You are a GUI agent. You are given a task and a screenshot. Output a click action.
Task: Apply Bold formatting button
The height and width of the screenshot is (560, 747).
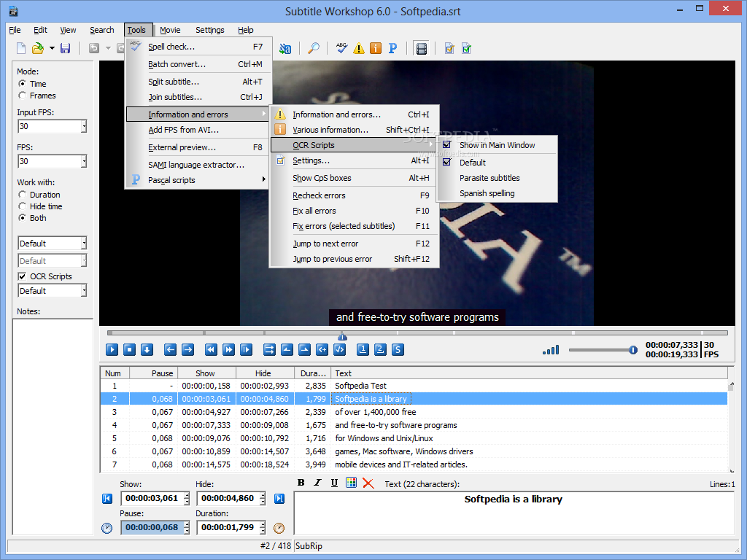[x=301, y=483]
